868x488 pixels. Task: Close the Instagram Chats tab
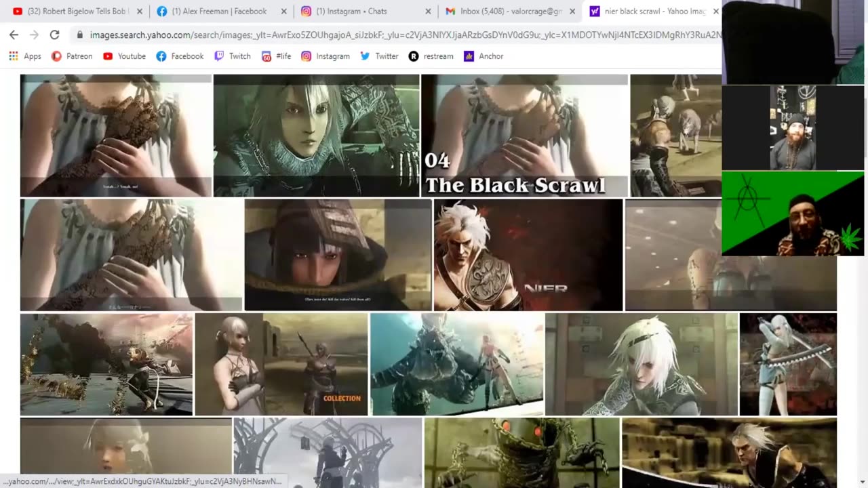coord(428,12)
